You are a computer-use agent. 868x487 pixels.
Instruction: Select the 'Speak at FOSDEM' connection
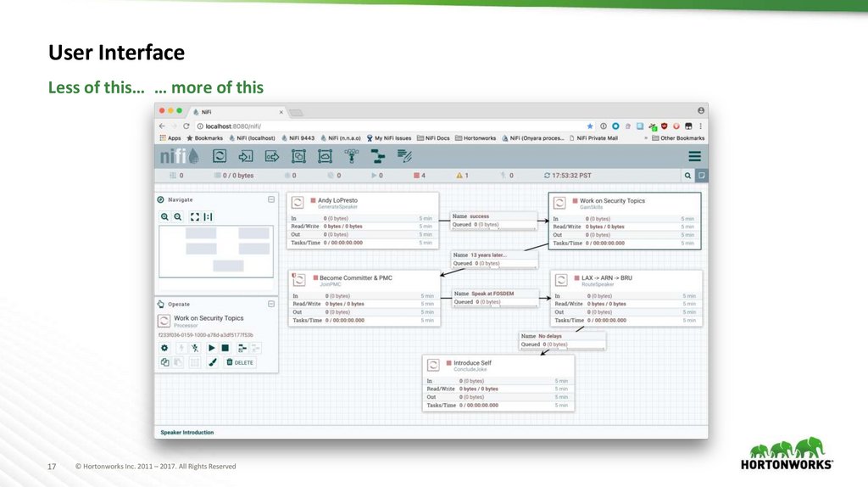495,298
